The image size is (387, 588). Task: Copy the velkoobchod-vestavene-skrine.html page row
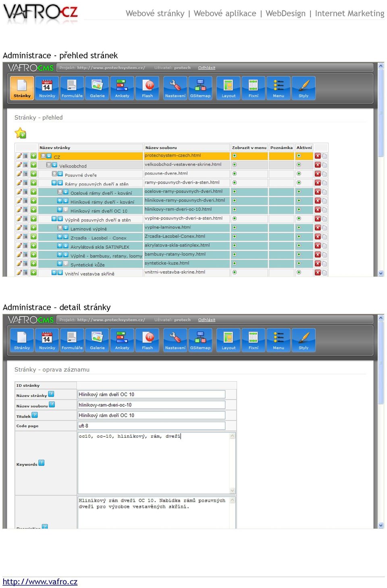[325, 165]
